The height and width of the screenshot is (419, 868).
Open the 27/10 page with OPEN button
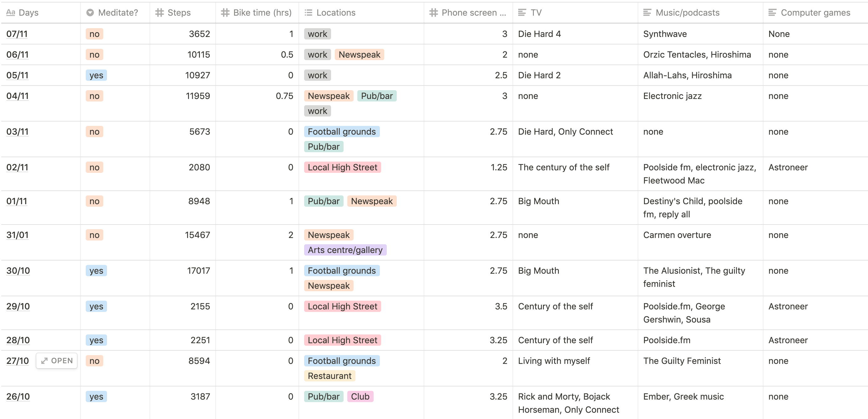tap(57, 361)
